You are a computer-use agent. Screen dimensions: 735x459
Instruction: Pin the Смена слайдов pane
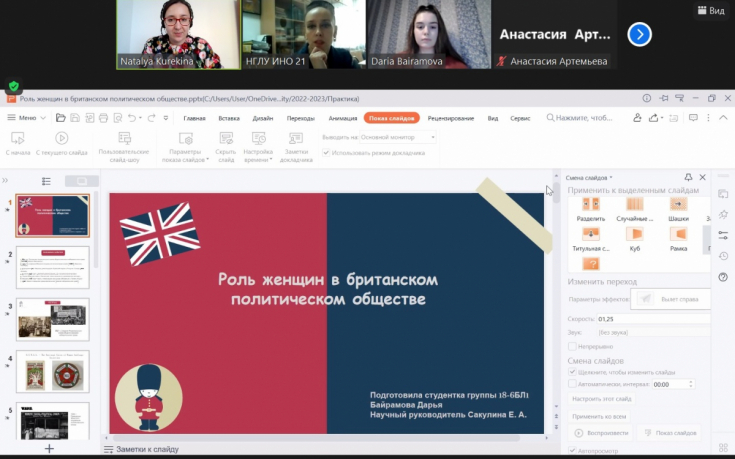[x=688, y=177]
